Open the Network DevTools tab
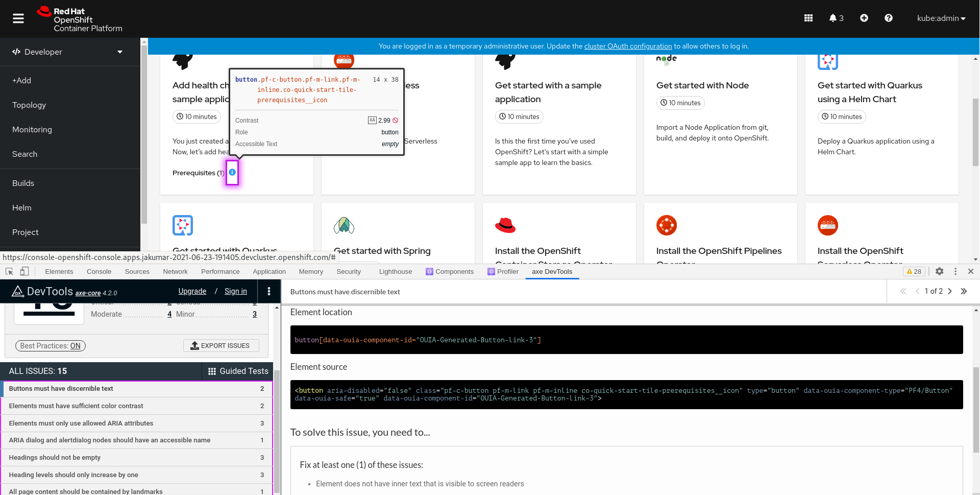Image resolution: width=980 pixels, height=495 pixels. [176, 271]
